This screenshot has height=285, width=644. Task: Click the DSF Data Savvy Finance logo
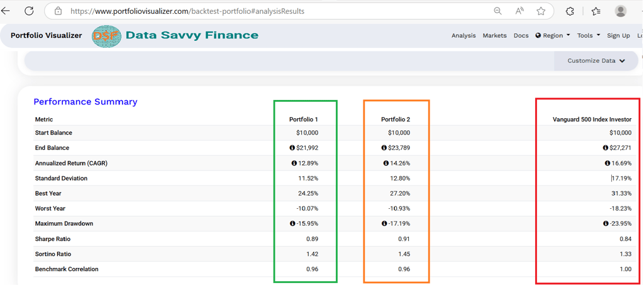[x=175, y=36]
